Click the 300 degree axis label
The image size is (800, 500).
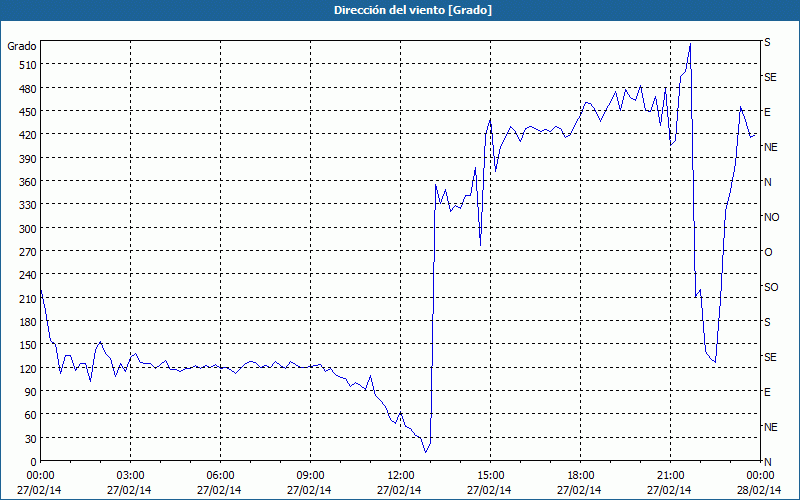coord(29,229)
